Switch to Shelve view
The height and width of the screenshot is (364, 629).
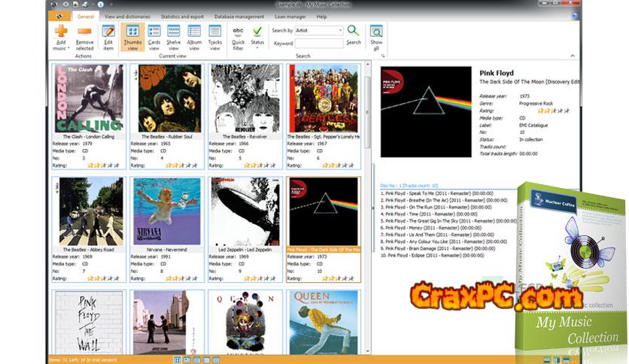174,32
